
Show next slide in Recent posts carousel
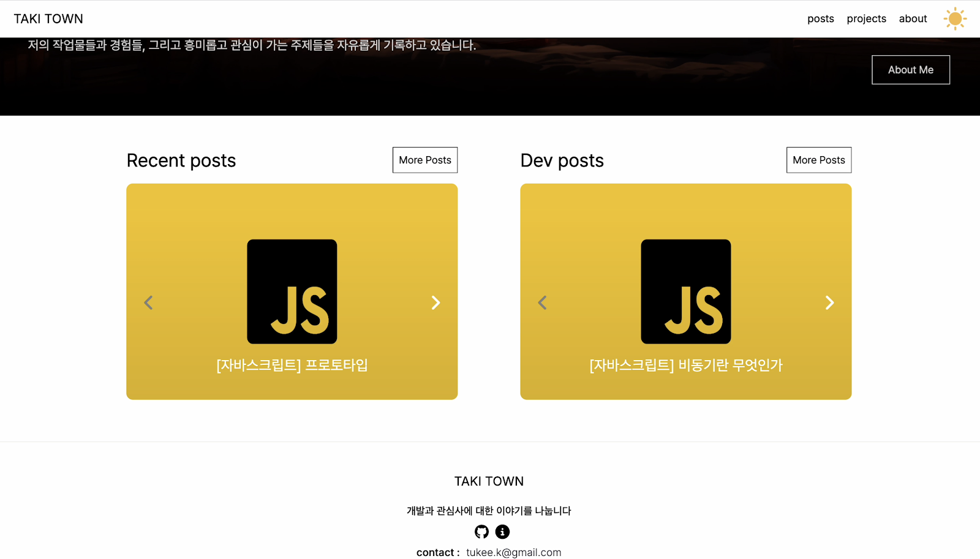435,302
